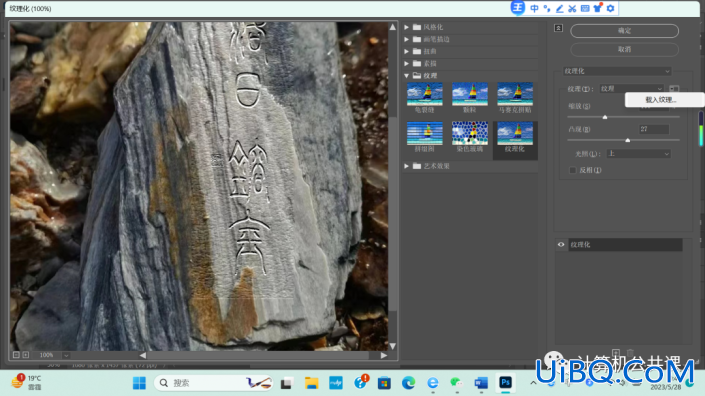705x396 pixels.
Task: Click preview scroll left arrow
Action: coord(143,355)
